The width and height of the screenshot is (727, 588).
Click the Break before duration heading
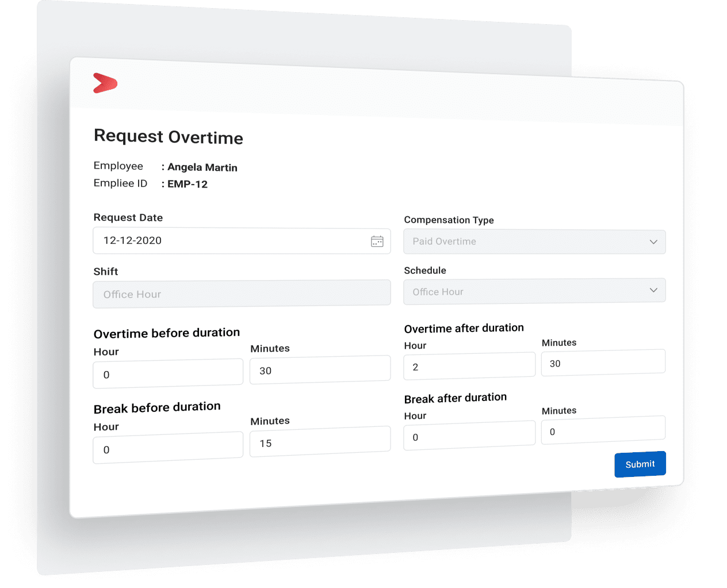coord(157,408)
